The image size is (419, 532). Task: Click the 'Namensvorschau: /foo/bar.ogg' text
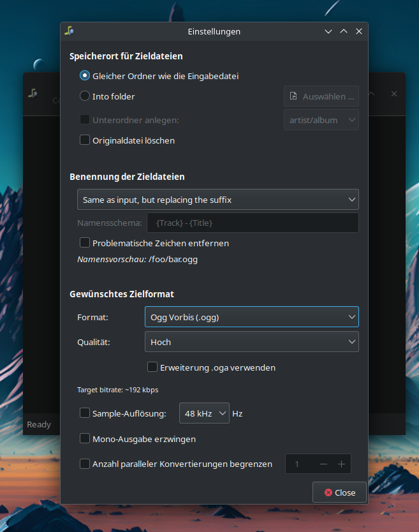click(x=137, y=259)
